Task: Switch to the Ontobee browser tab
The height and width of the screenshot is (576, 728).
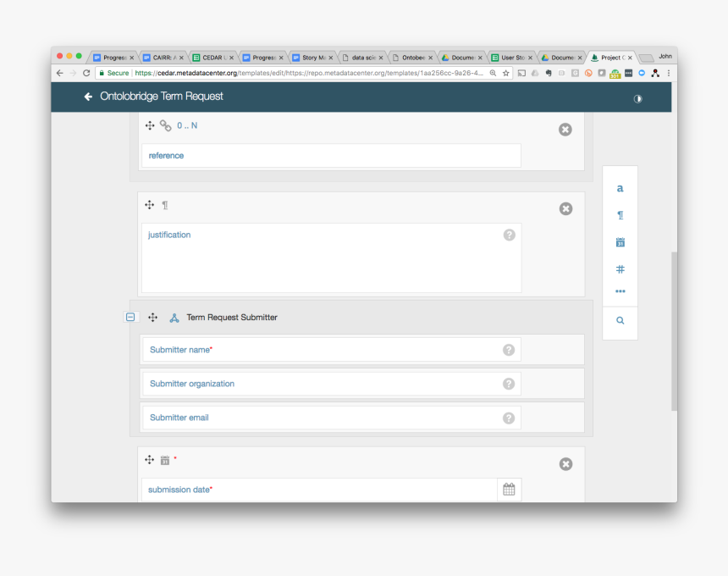Action: click(x=412, y=58)
